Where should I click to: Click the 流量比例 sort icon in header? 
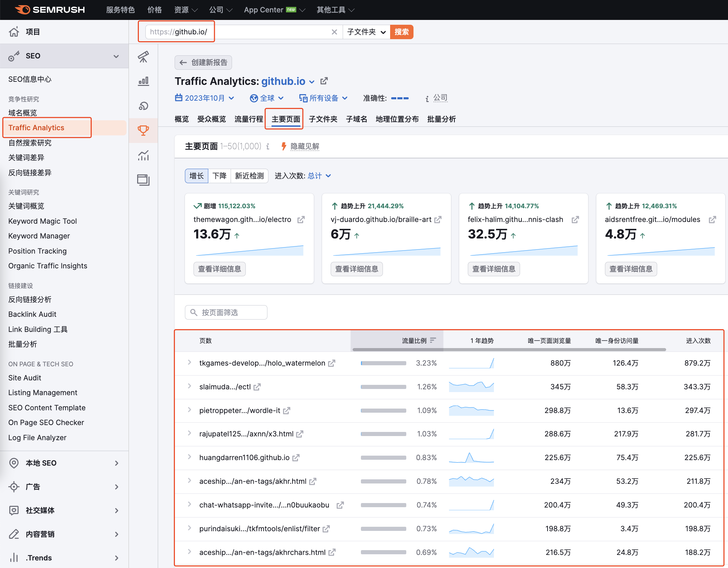click(433, 340)
